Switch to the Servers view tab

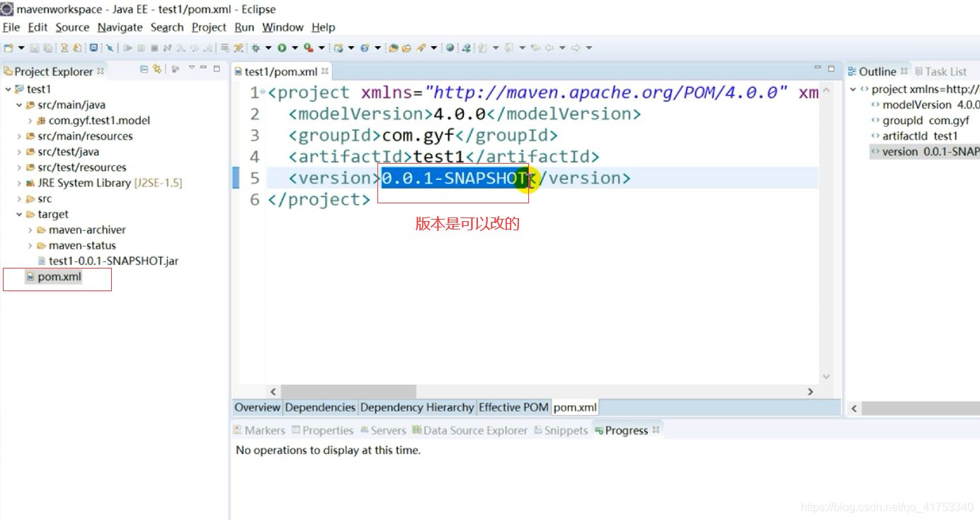tap(383, 430)
